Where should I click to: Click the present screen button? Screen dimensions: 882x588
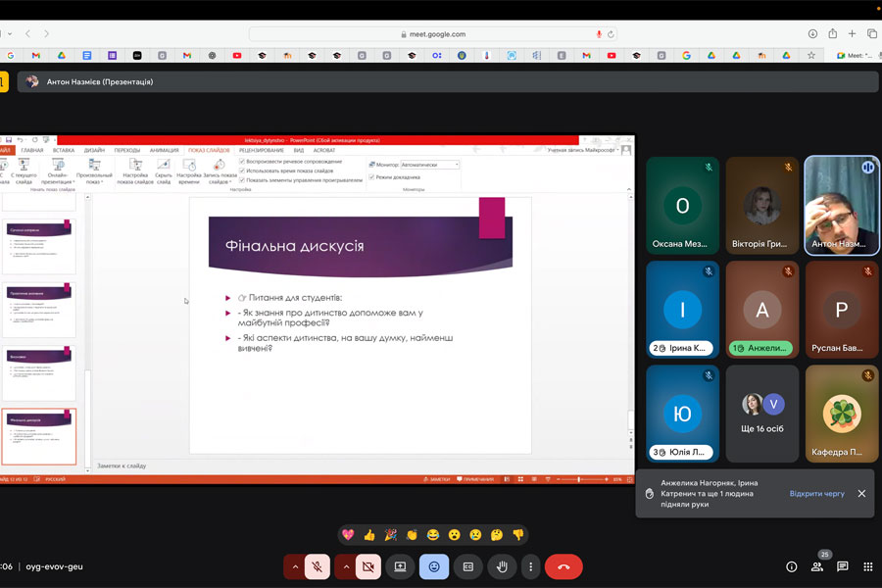(400, 566)
